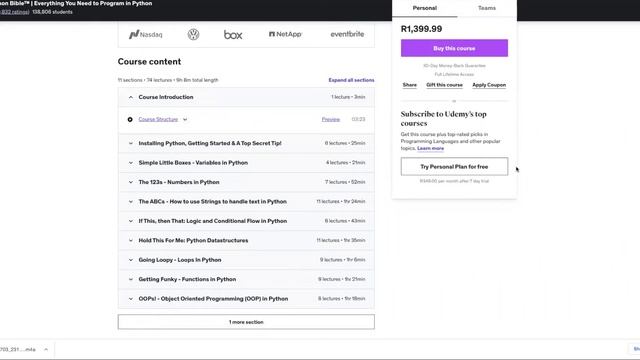The width and height of the screenshot is (640, 360).
Task: Click Try Personal Plan for free
Action: tap(454, 167)
